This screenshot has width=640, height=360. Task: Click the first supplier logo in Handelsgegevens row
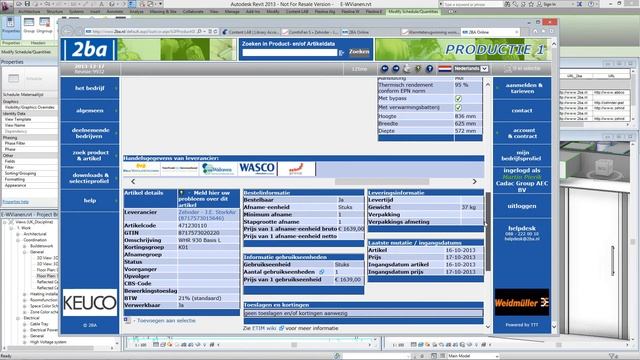tap(141, 169)
